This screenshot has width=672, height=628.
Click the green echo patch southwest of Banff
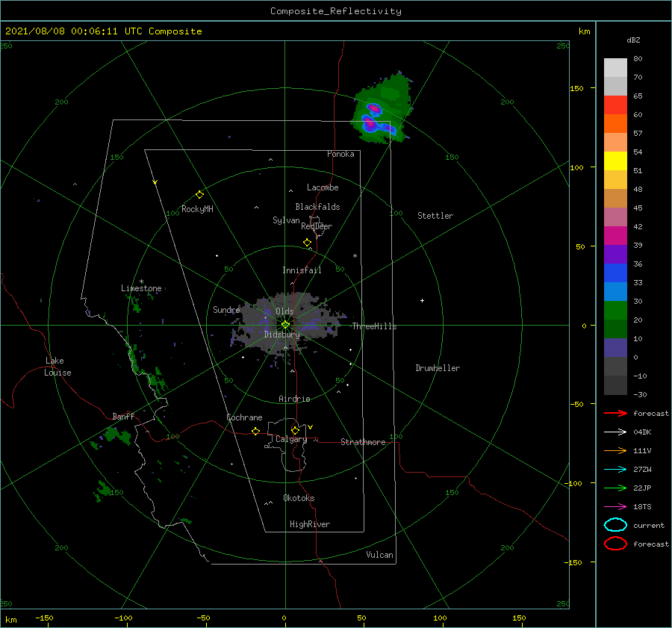(116, 435)
